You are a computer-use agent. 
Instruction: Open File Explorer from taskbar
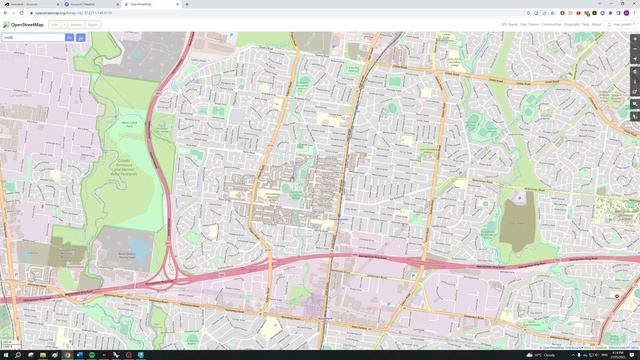43,355
